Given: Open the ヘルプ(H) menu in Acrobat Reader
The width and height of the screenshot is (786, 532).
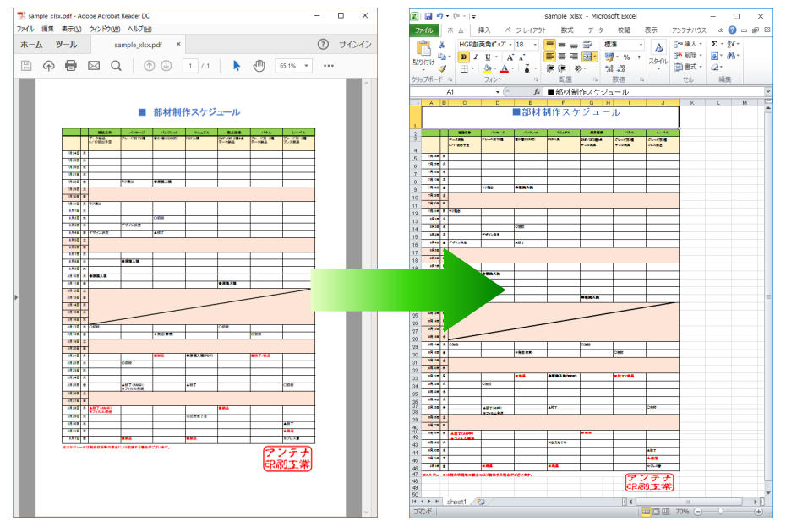Looking at the screenshot, I should (139, 29).
